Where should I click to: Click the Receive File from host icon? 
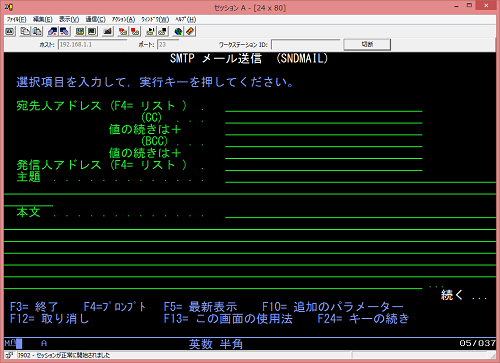pyautogui.click(x=64, y=32)
